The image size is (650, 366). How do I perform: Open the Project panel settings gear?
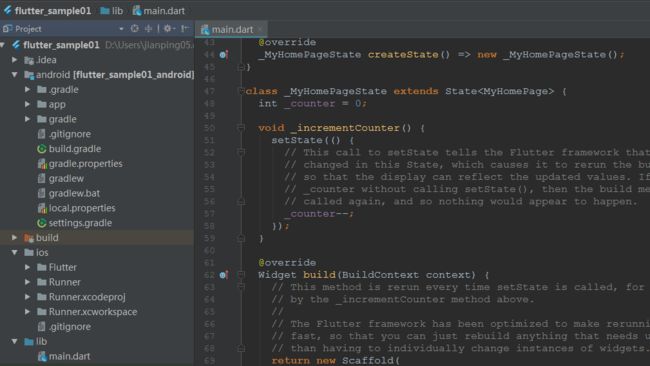(x=167, y=29)
